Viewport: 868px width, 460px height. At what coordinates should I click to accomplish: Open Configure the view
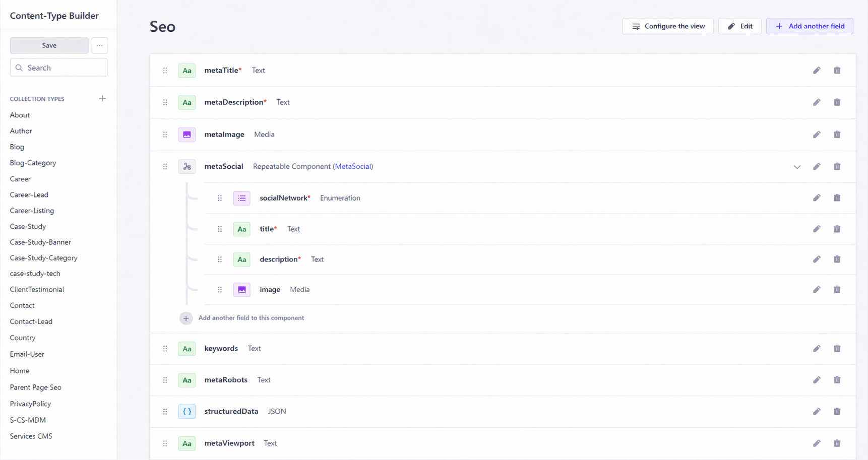coord(667,26)
